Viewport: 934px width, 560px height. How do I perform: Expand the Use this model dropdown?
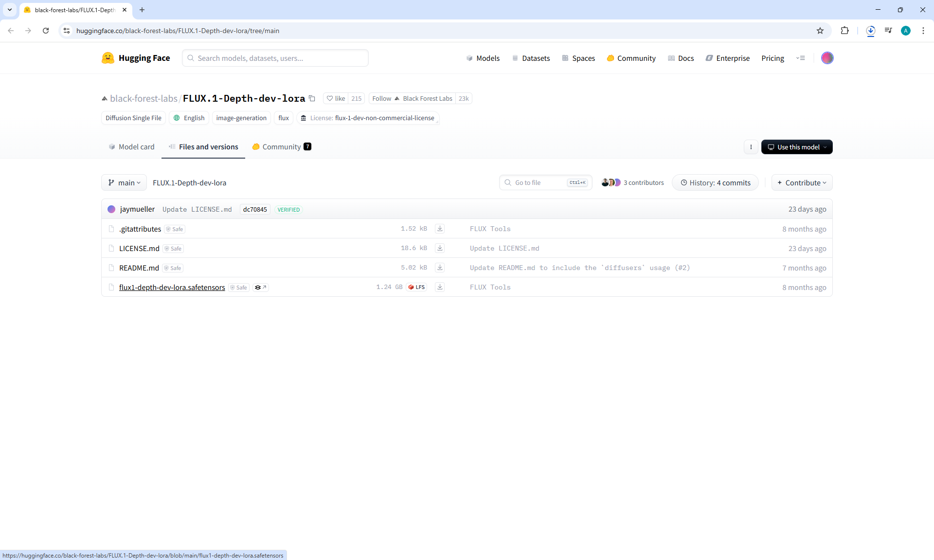click(797, 147)
